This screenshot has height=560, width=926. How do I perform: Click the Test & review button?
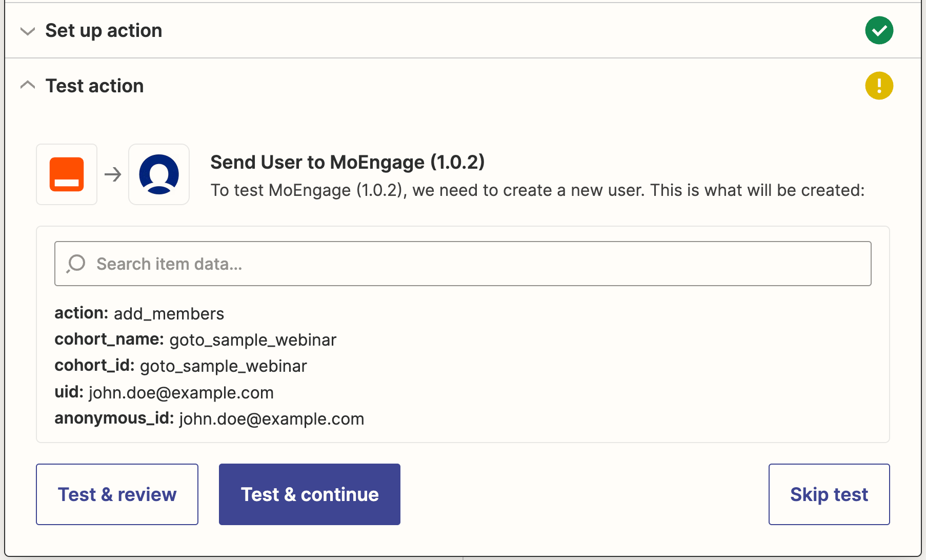coord(117,494)
